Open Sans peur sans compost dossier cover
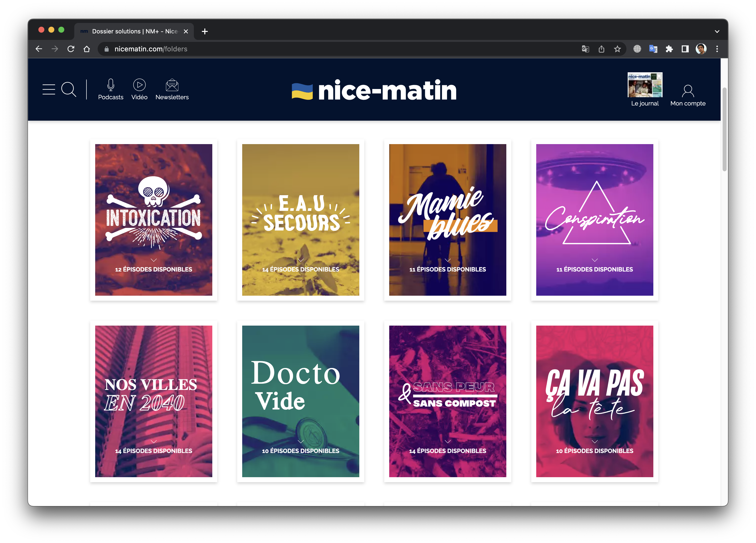The image size is (756, 543). pyautogui.click(x=448, y=401)
